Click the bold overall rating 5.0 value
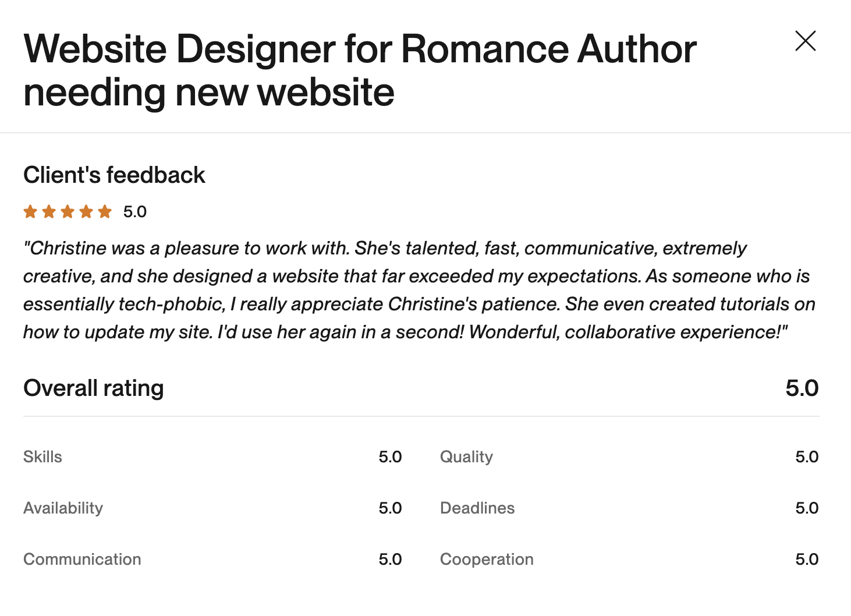851x616 pixels. (802, 388)
